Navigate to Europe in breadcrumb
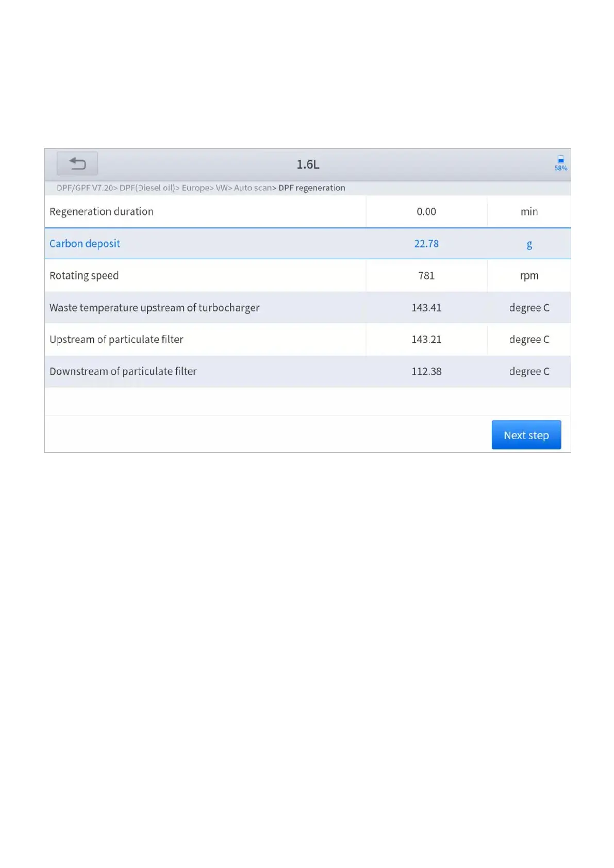 [x=195, y=188]
